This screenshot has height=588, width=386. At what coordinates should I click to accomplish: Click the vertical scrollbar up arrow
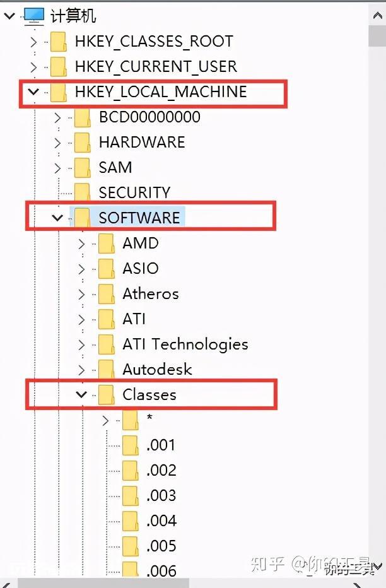coord(377,15)
